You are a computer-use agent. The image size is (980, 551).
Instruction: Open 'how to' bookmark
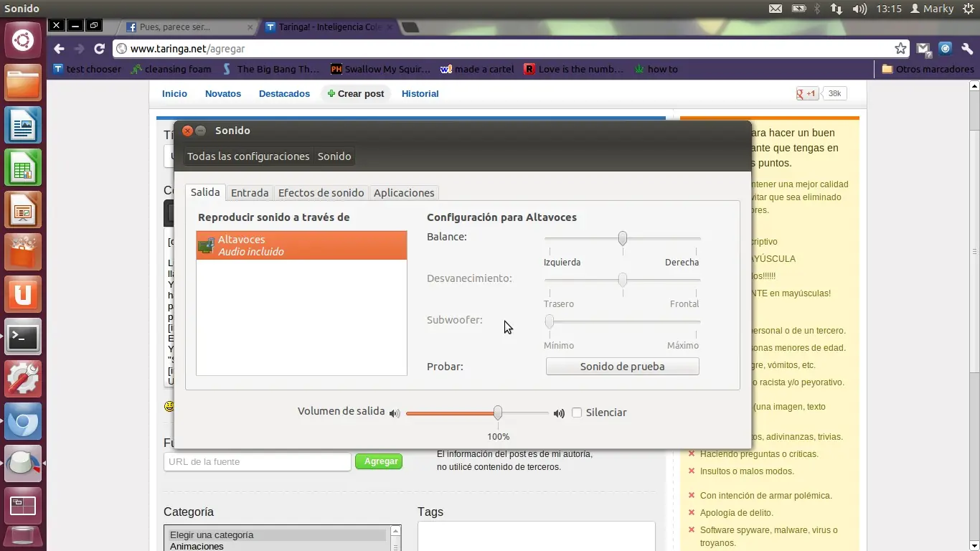(x=656, y=69)
